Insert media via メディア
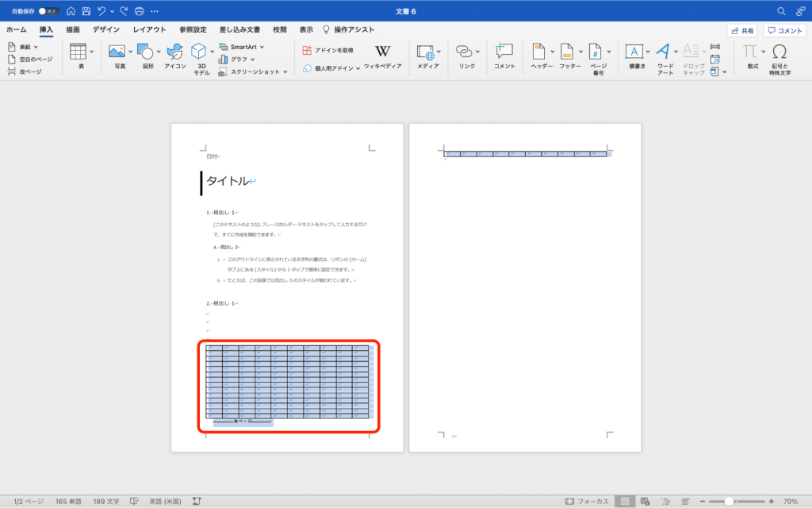 [x=426, y=52]
